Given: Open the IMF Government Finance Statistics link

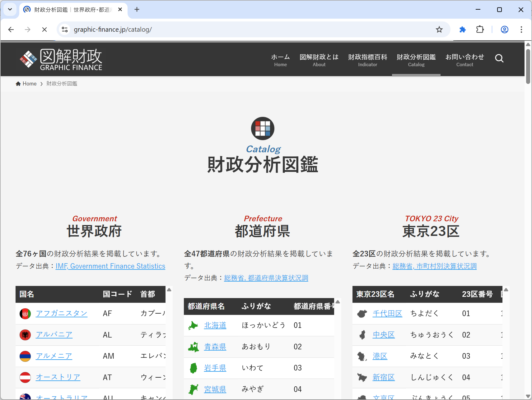Looking at the screenshot, I should click(110, 266).
